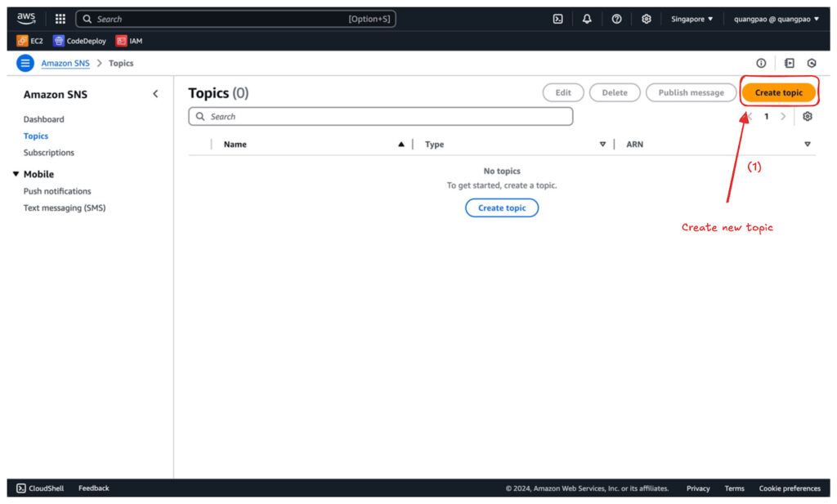Select Topics in the SNS sidebar
This screenshot has height=504, width=837.
tap(36, 136)
